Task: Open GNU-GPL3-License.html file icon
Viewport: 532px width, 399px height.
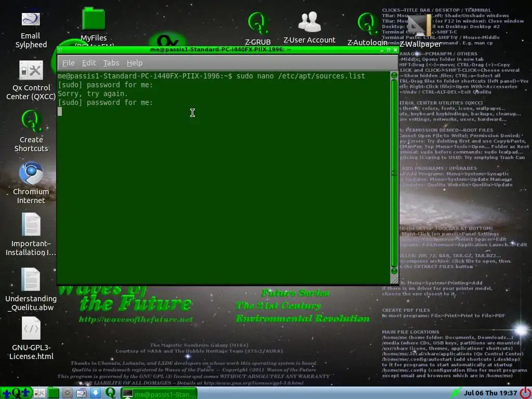Action: click(x=31, y=338)
